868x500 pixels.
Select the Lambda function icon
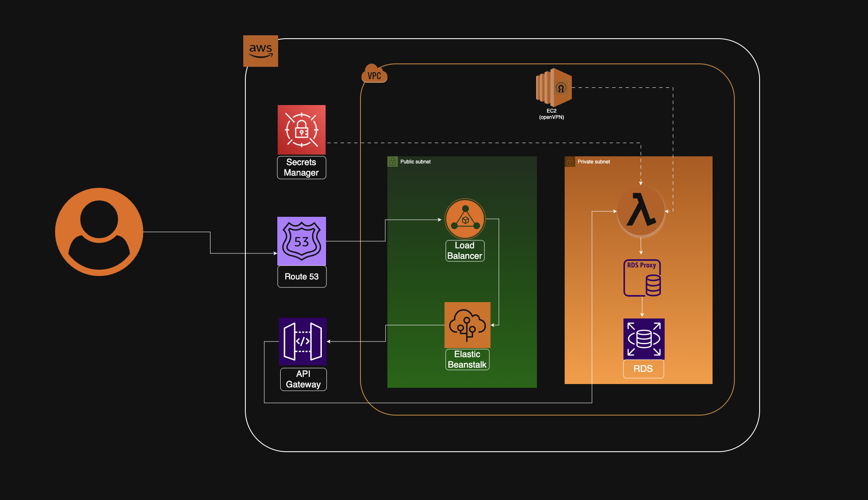(641, 210)
